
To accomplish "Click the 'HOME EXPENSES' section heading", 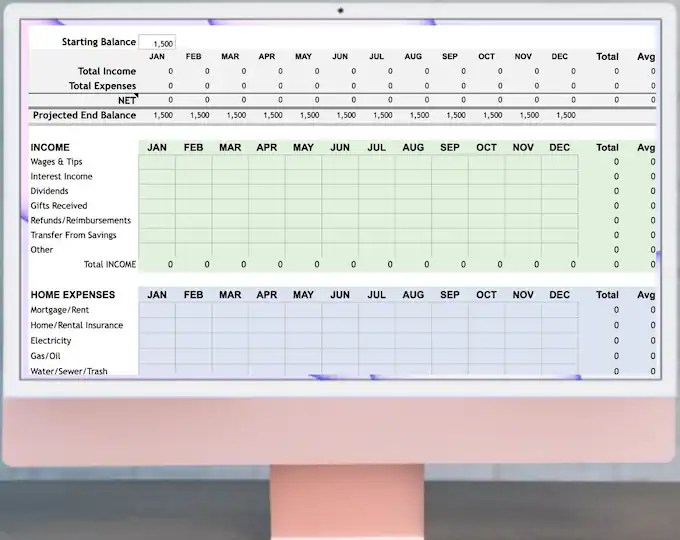I will tap(73, 295).
